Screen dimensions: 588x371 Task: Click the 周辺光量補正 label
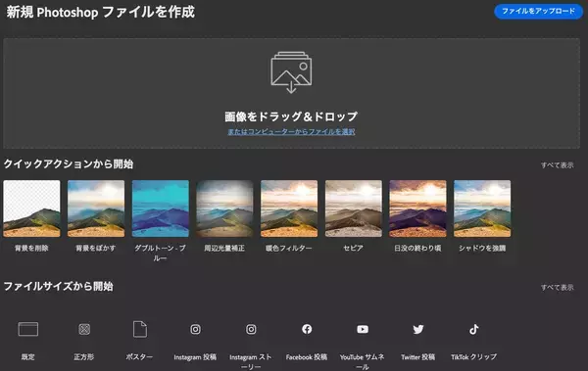coord(224,248)
